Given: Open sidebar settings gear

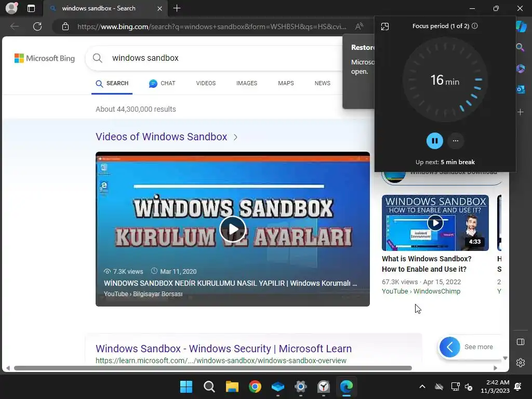Looking at the screenshot, I should tap(521, 362).
